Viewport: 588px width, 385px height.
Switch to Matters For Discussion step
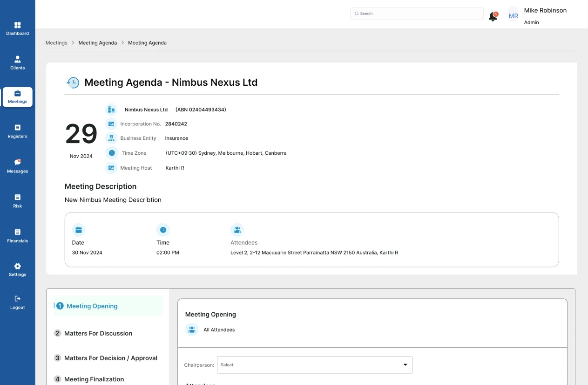[98, 333]
